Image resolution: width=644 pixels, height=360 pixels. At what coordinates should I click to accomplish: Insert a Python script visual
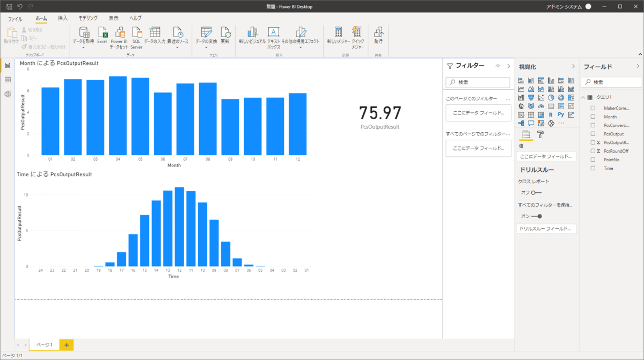[x=561, y=114]
